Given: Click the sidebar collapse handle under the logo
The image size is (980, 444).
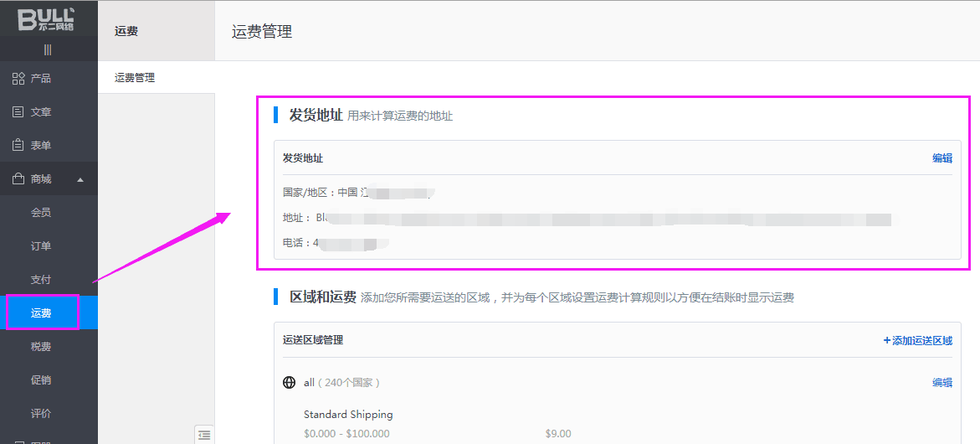Looking at the screenshot, I should tap(48, 49).
